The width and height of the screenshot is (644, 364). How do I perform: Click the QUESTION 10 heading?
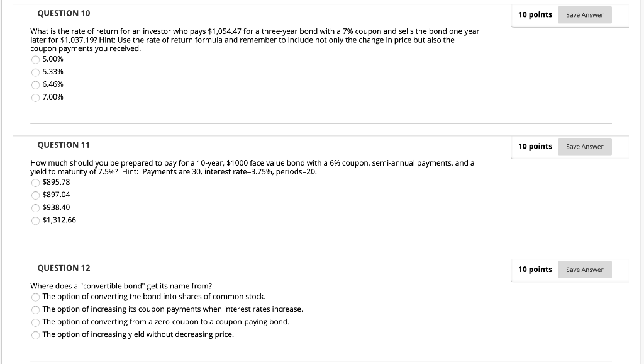(64, 13)
